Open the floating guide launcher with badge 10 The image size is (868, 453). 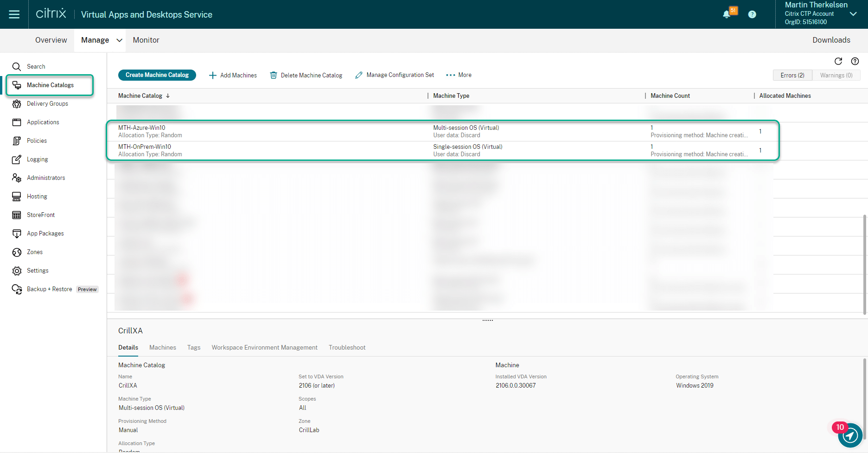(850, 435)
